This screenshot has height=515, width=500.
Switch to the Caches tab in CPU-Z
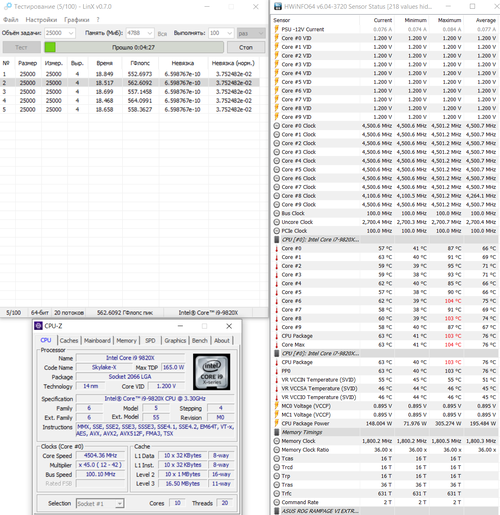[69, 340]
